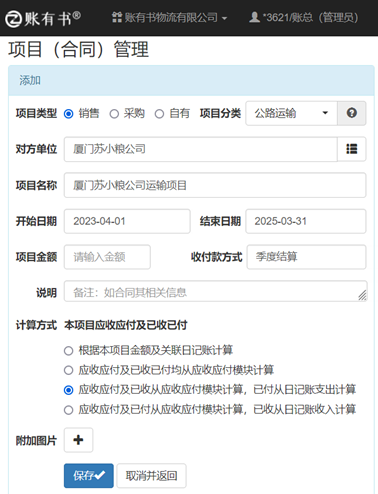The height and width of the screenshot is (494, 378).
Task: Click the plus icon to add 附加图片
Action: coord(78,440)
